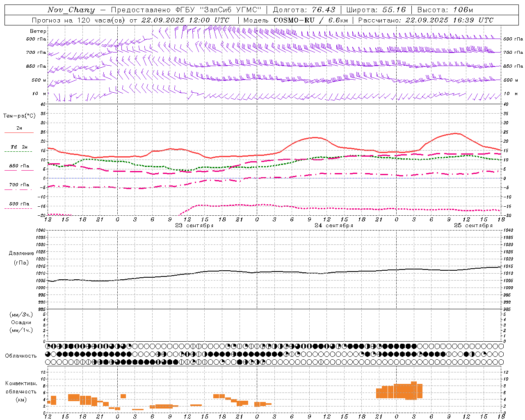525x420 pixels.
Task: Click the Облачность cloud cover label
Action: click(21, 356)
